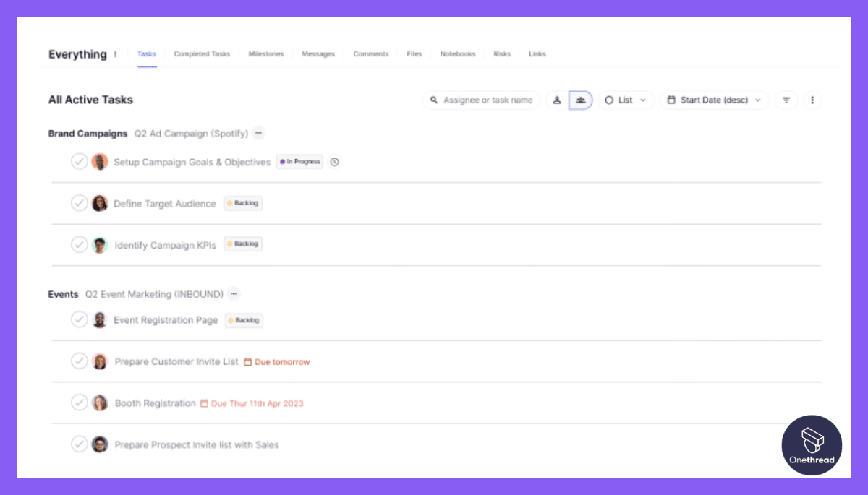Click the calendar icon on Booth Registration due date
868x495 pixels.
[x=205, y=403]
